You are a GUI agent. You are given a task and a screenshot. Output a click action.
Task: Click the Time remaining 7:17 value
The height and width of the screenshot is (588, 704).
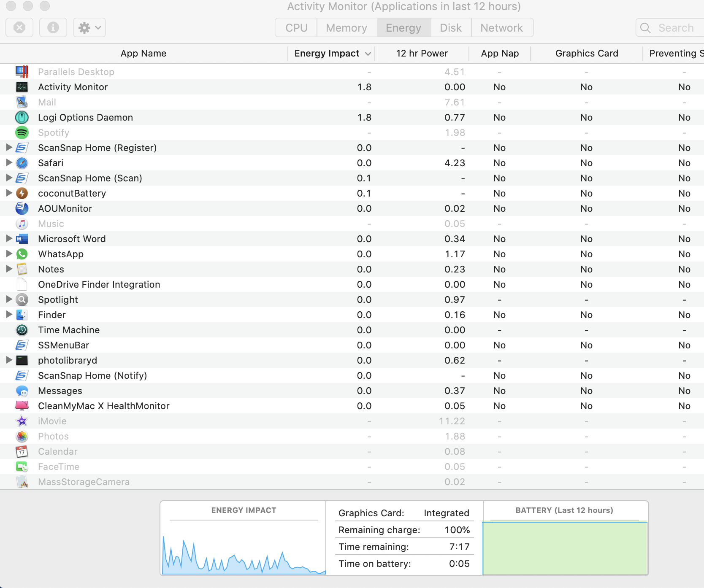[x=459, y=547]
